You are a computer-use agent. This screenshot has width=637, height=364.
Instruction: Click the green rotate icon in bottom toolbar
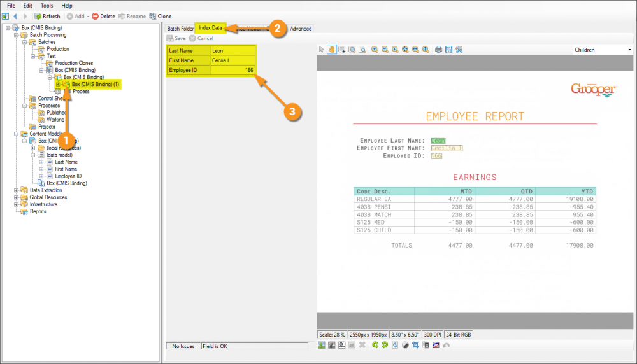(376, 345)
